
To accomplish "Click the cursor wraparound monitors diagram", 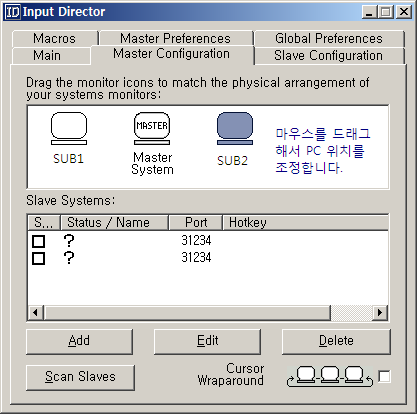I will pyautogui.click(x=330, y=377).
